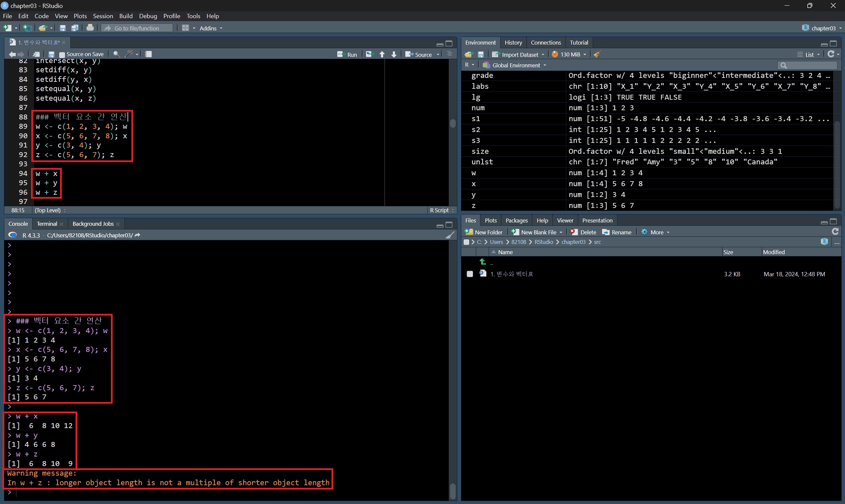845x504 pixels.
Task: Click the print current file icon
Action: (x=90, y=28)
